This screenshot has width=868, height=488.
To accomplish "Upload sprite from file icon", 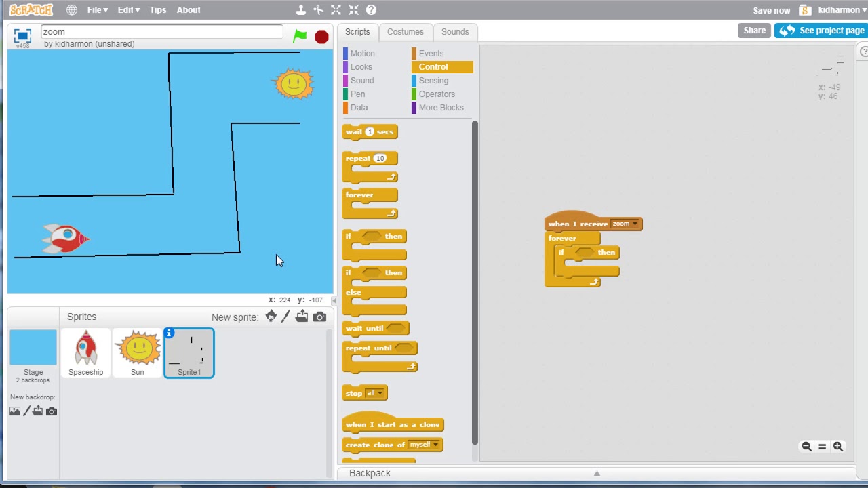I will (302, 317).
